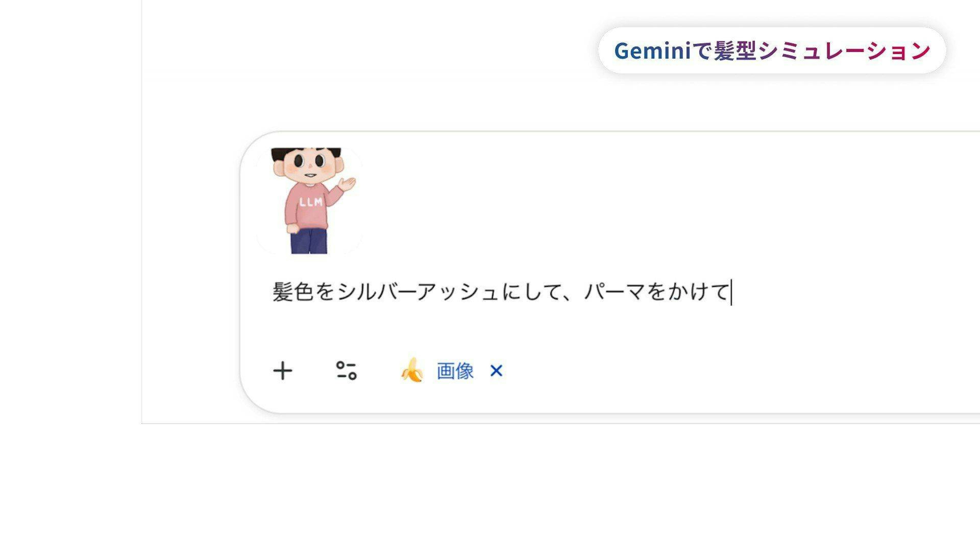Select the 画像 tool chip label
This screenshot has width=980, height=551.
(455, 371)
